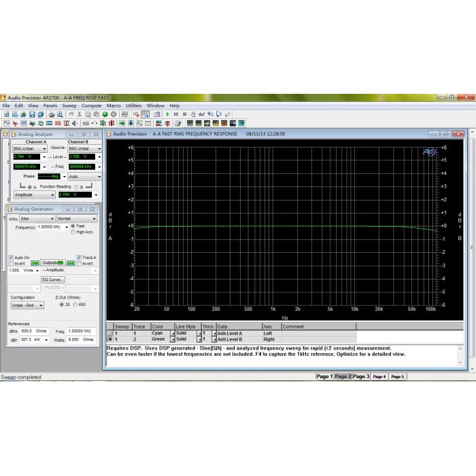Select Z-Out 600 Ohms radio
This screenshot has height=476, width=476.
tap(75, 305)
